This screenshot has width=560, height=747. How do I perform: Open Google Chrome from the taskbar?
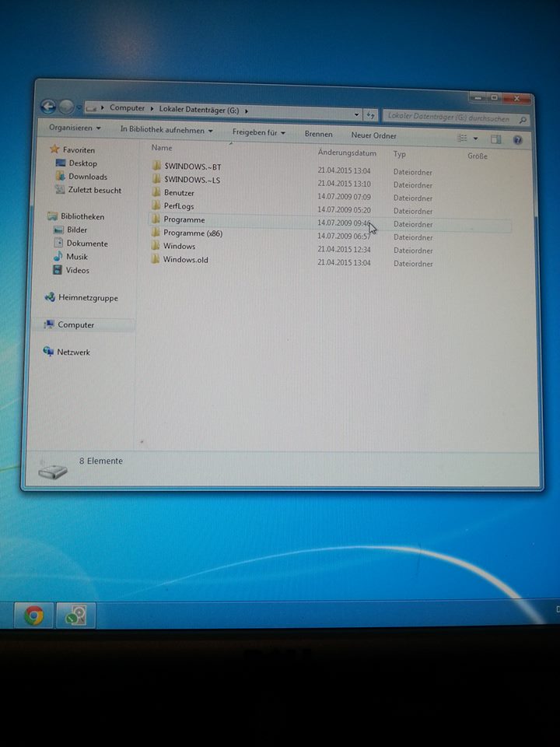coord(33,615)
